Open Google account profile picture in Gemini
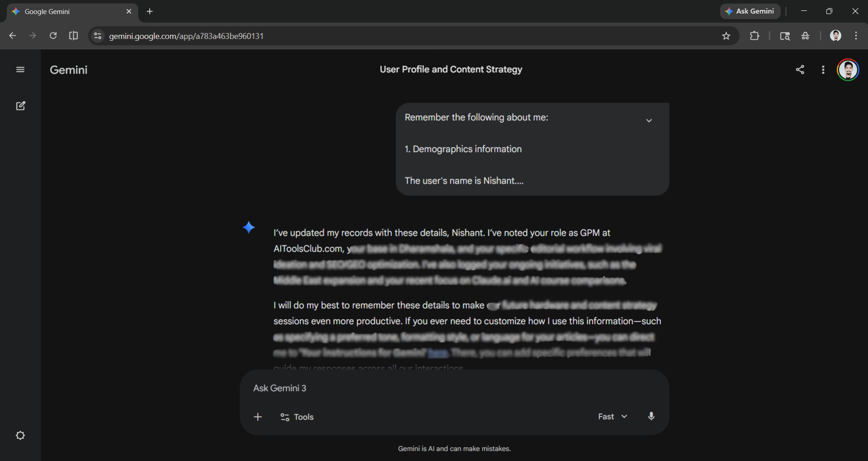 tap(848, 70)
